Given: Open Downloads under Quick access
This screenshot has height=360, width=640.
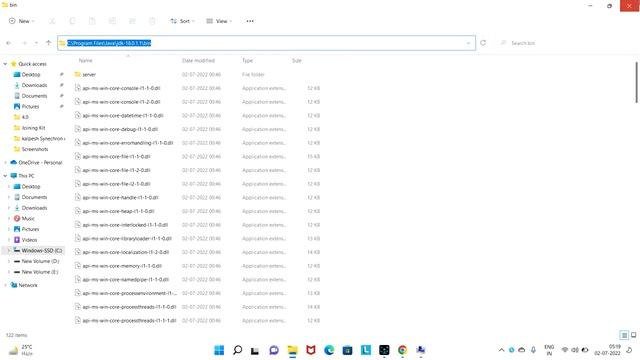Looking at the screenshot, I should point(34,85).
